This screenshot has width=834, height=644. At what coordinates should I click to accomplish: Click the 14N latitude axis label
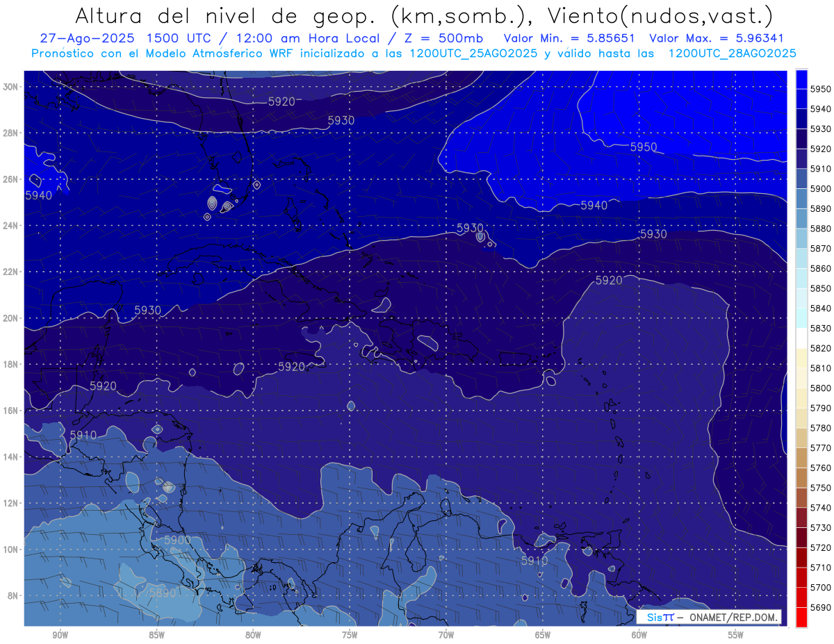pyautogui.click(x=10, y=457)
